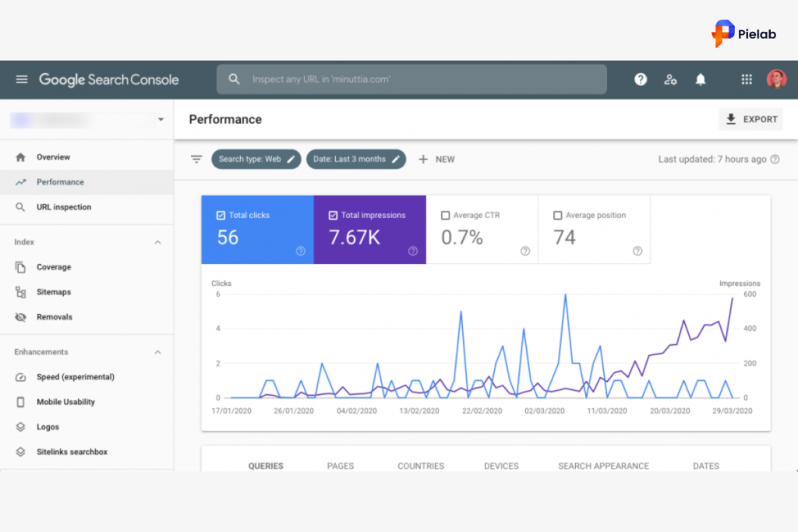The image size is (798, 532).
Task: Focus the Inspect any URL search field
Action: coord(411,79)
